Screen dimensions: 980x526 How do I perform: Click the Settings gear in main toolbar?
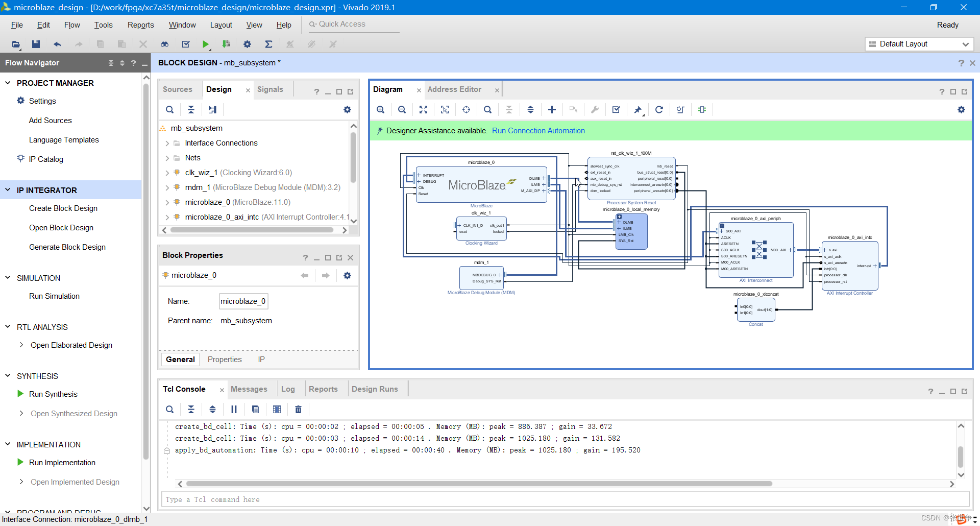tap(247, 44)
